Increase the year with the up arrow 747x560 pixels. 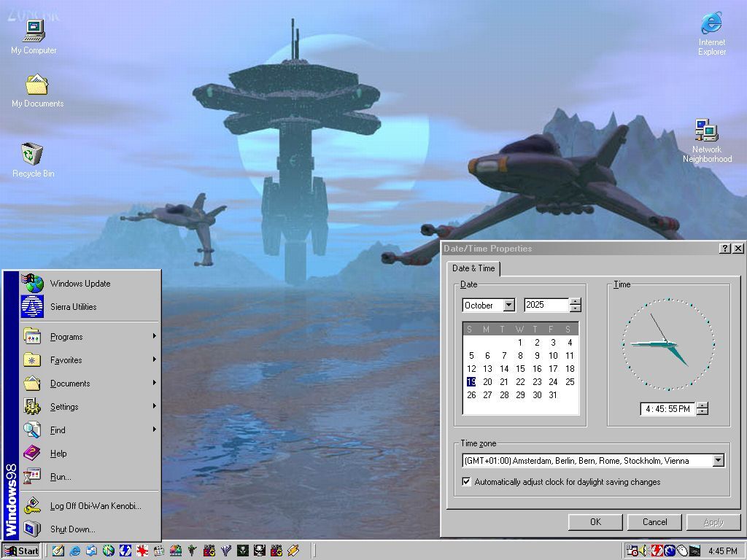(576, 302)
